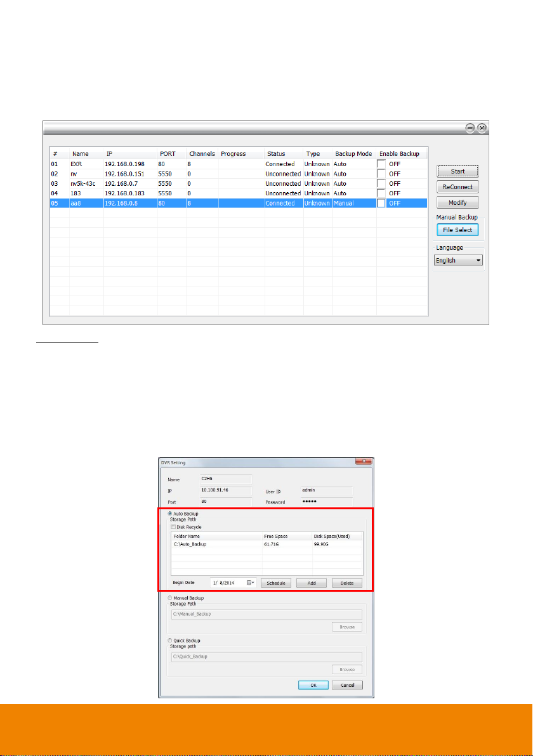Select the Auto Backup radio button
533x756 pixels.
(x=170, y=514)
